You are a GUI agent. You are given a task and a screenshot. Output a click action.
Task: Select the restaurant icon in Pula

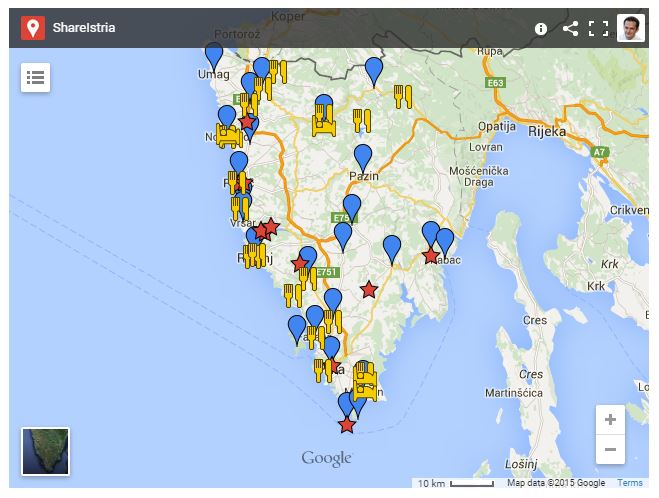pyautogui.click(x=323, y=370)
